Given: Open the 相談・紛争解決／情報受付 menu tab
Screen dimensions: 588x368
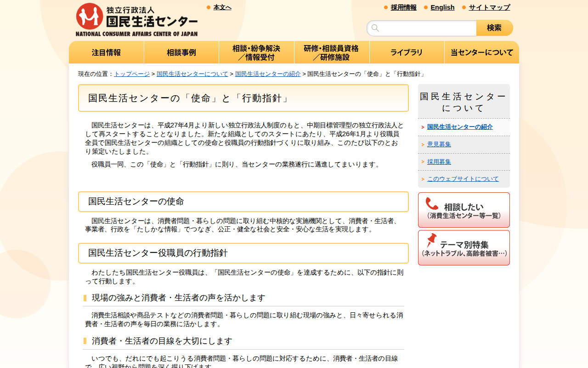Looking at the screenshot, I should 256,52.
